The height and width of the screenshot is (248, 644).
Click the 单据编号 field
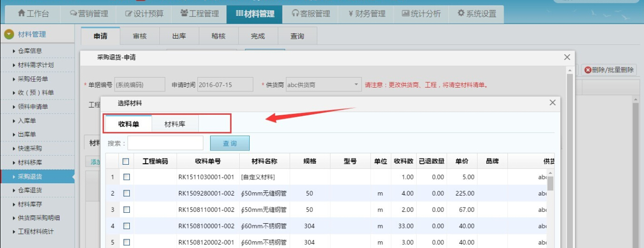pyautogui.click(x=139, y=85)
